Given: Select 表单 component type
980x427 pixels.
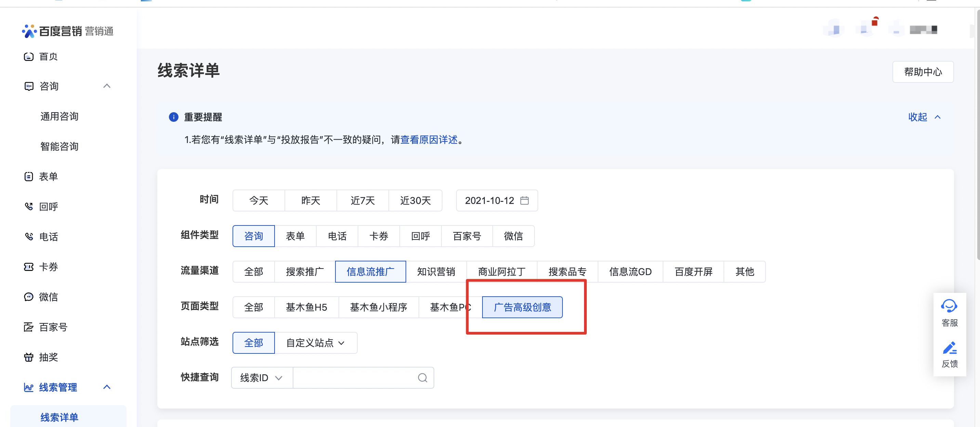Looking at the screenshot, I should (x=295, y=236).
